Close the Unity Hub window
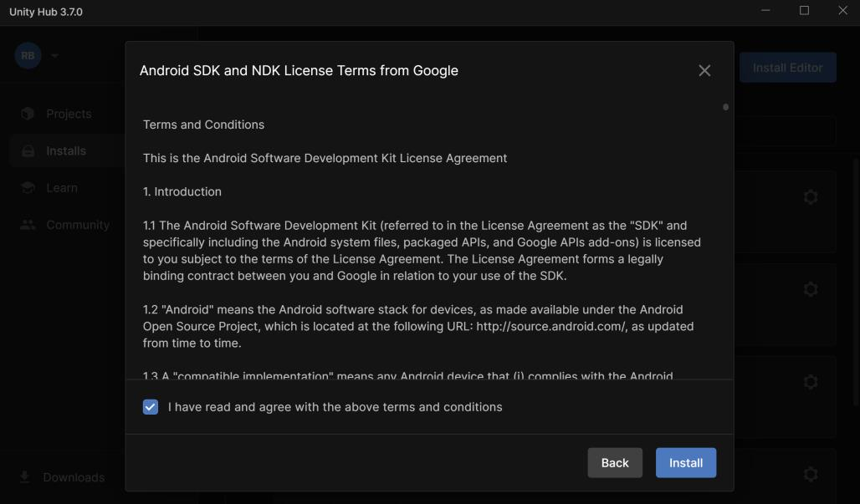This screenshot has width=860, height=504. click(843, 10)
